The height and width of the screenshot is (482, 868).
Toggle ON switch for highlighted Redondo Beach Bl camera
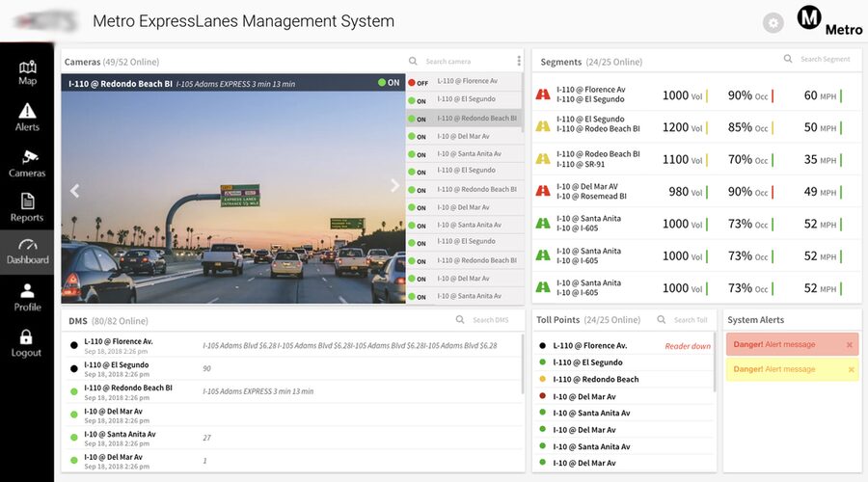pos(418,119)
